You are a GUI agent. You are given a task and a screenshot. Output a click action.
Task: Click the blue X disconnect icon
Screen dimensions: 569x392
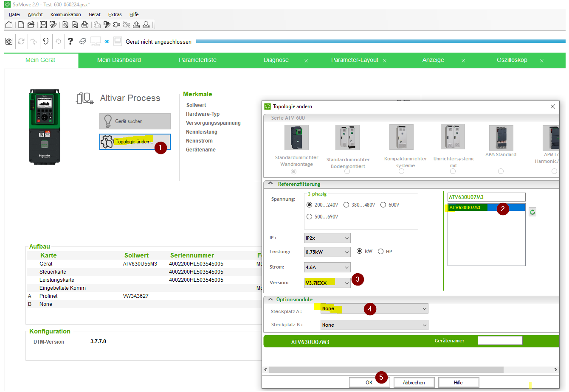click(107, 42)
